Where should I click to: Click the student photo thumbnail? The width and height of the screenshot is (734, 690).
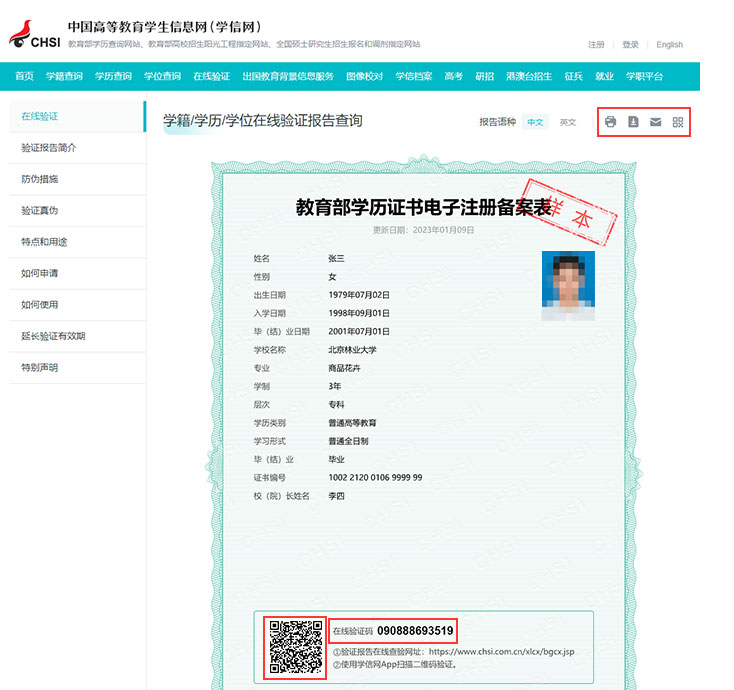(568, 286)
